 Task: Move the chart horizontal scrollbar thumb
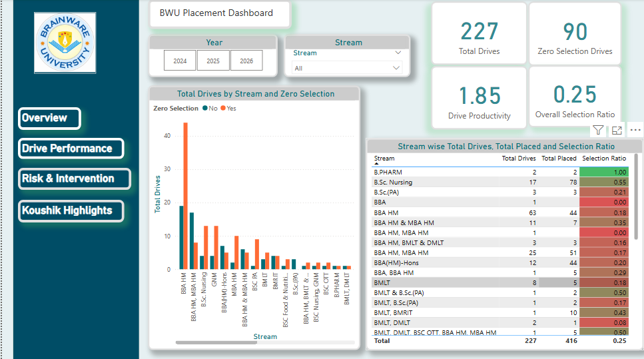point(216,342)
